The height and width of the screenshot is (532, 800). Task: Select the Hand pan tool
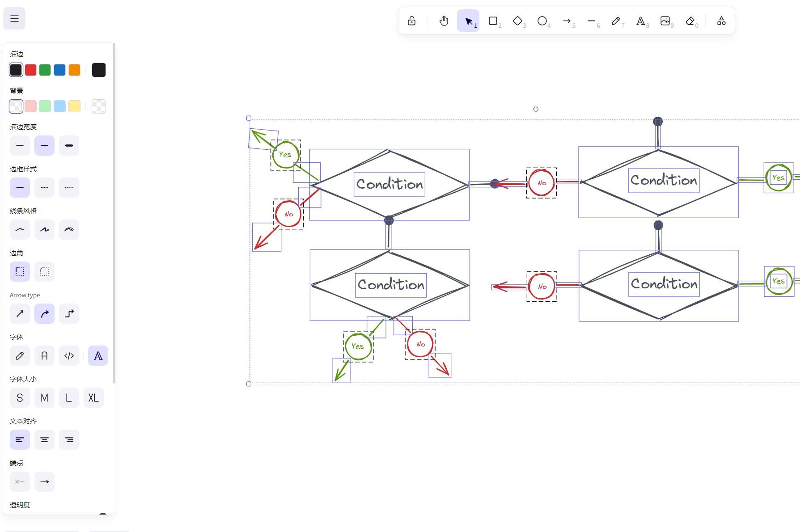[x=444, y=21]
